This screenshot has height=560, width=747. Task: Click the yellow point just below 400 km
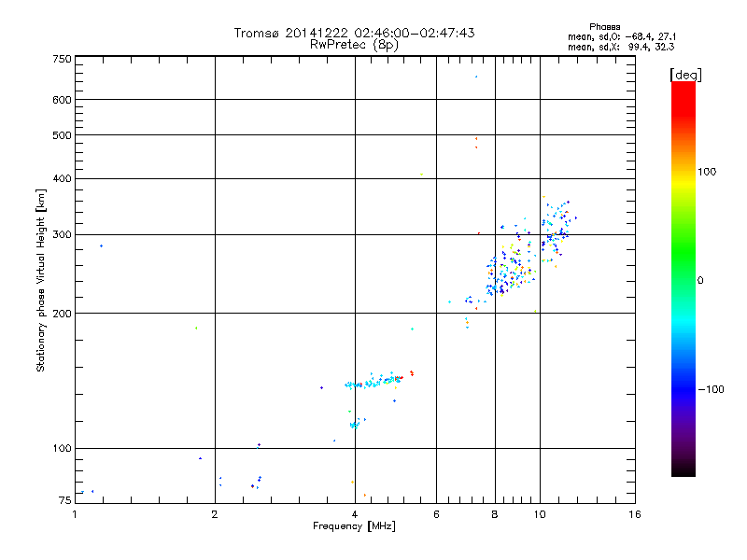(x=422, y=175)
